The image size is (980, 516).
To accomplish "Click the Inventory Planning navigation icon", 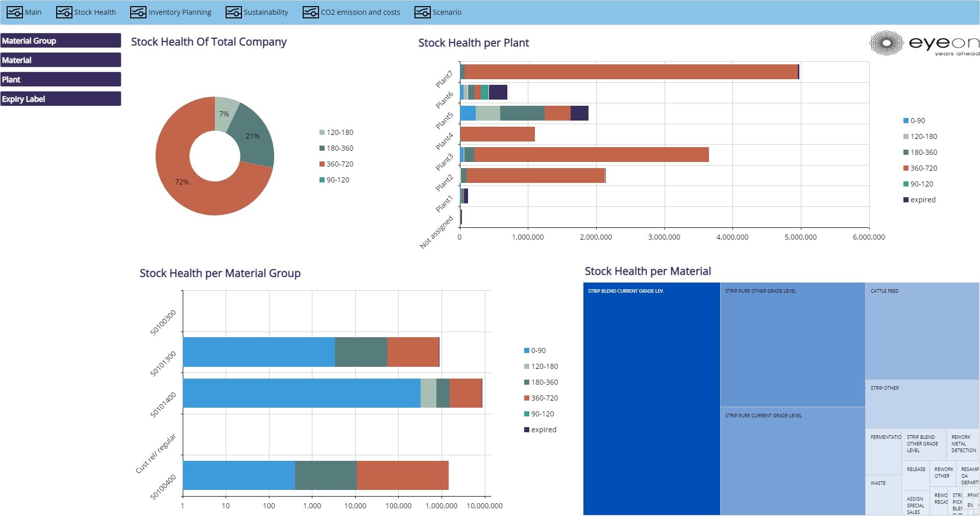I will point(138,12).
